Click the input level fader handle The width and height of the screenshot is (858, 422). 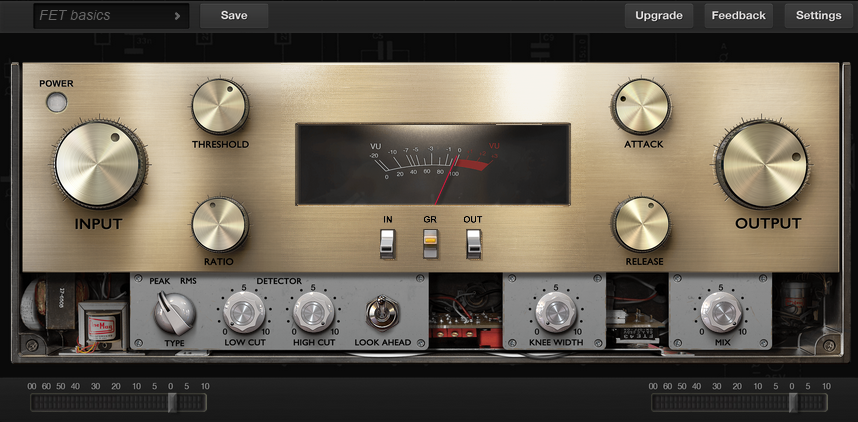click(x=172, y=402)
